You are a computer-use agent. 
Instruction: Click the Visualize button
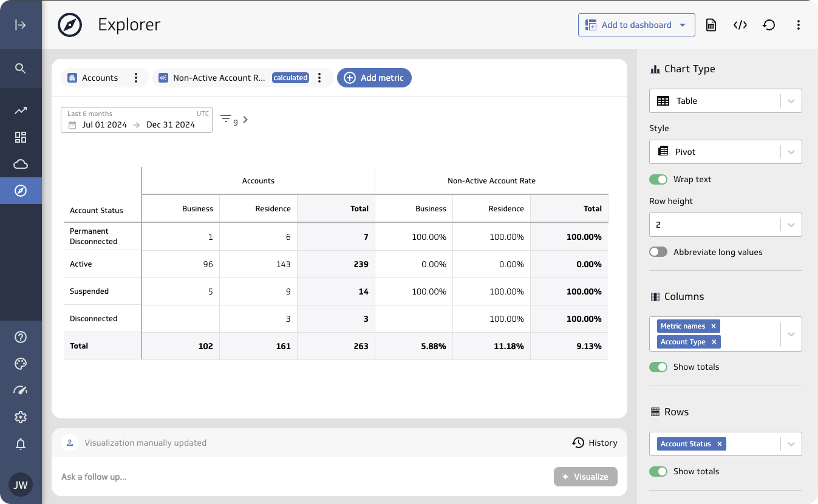(585, 477)
